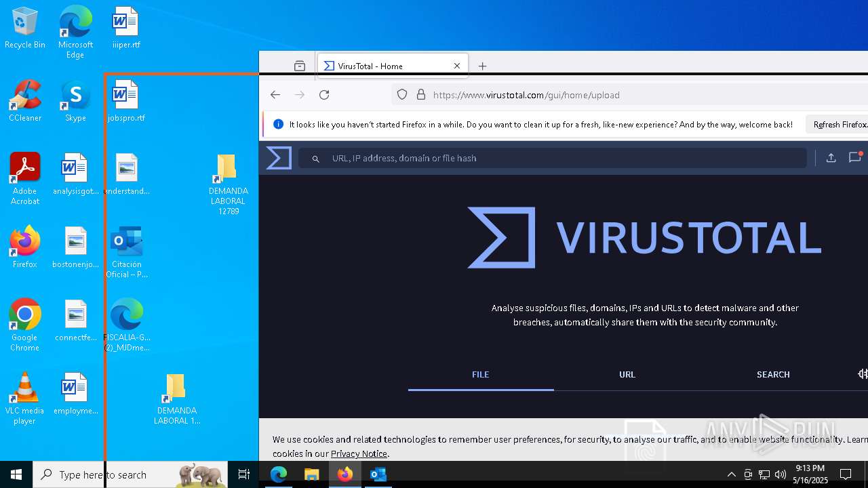Open the Action Center notifications
868x488 pixels.
click(846, 474)
